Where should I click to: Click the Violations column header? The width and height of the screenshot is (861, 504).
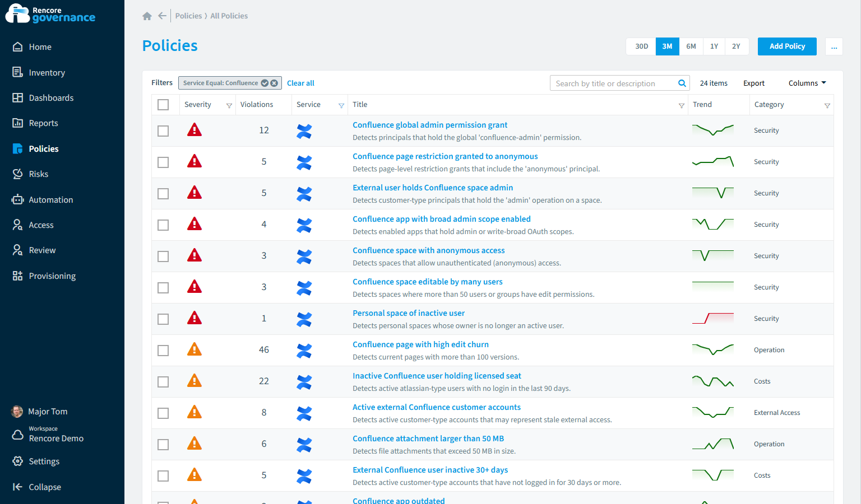pyautogui.click(x=257, y=105)
